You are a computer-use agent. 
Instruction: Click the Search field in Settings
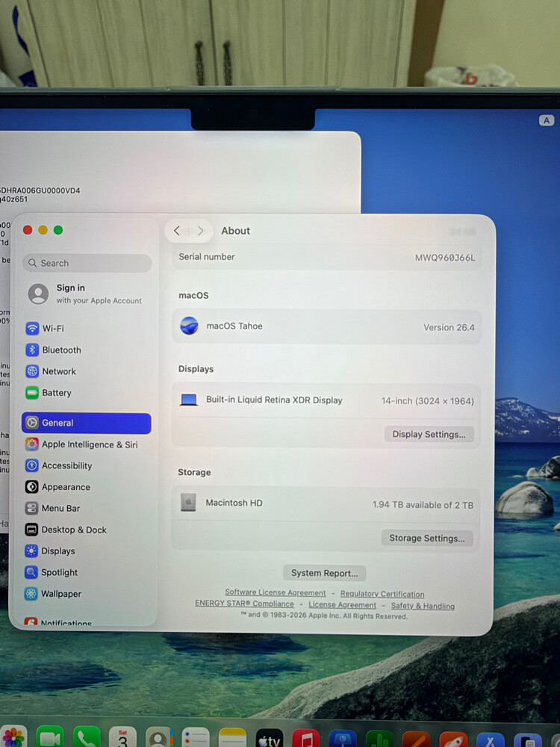pos(87,263)
